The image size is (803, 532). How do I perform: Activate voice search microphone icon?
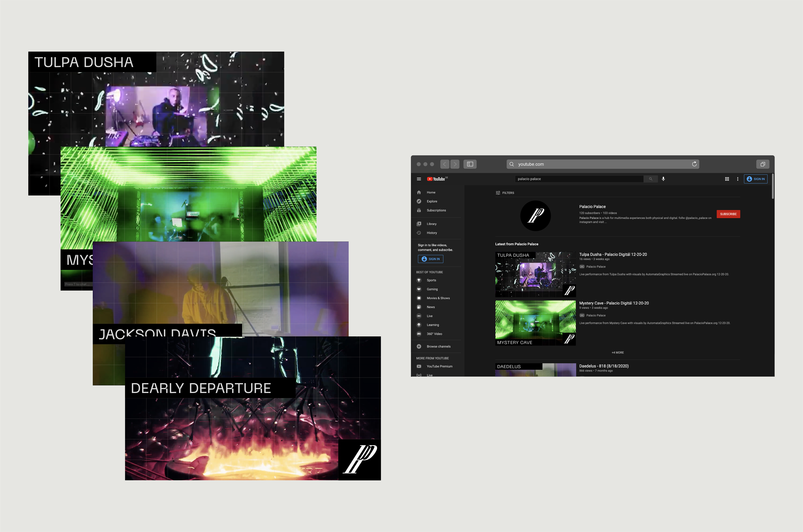[x=663, y=179]
